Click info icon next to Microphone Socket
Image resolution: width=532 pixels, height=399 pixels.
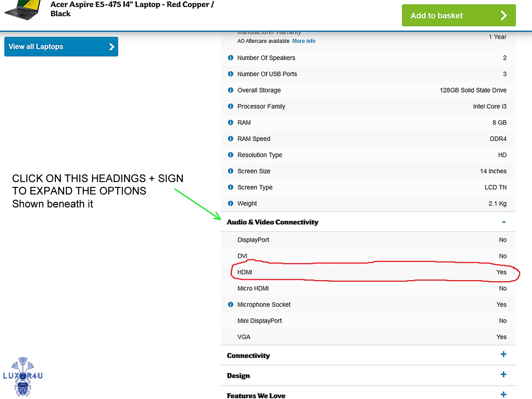click(x=231, y=305)
